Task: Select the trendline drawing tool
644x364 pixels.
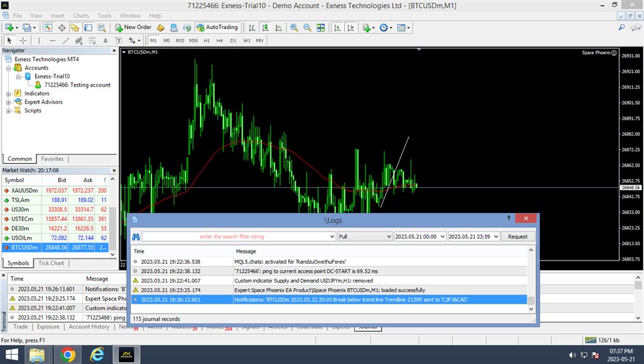Action: click(x=66, y=40)
